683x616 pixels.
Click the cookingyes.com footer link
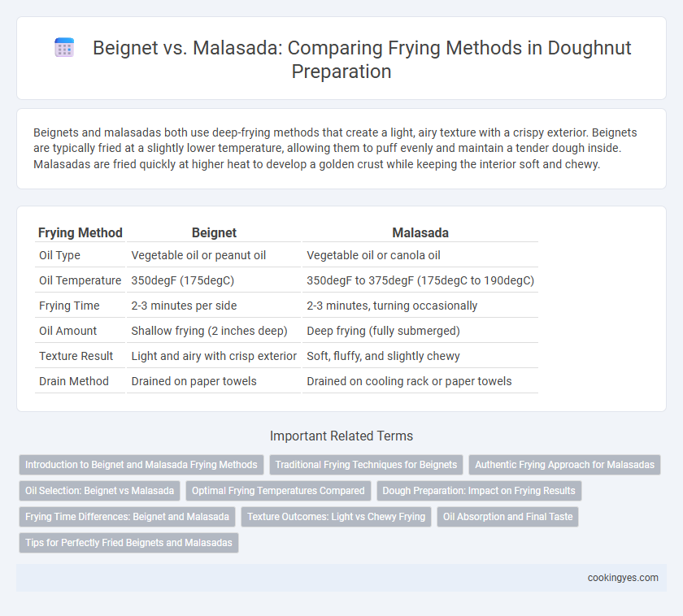tap(623, 578)
